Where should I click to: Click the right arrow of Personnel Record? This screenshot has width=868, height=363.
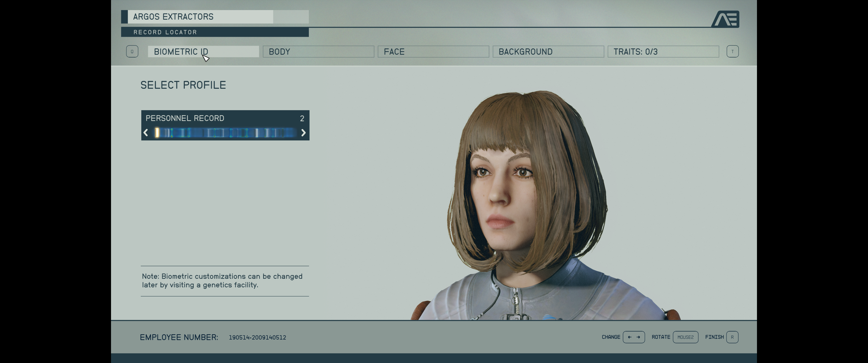coord(303,133)
